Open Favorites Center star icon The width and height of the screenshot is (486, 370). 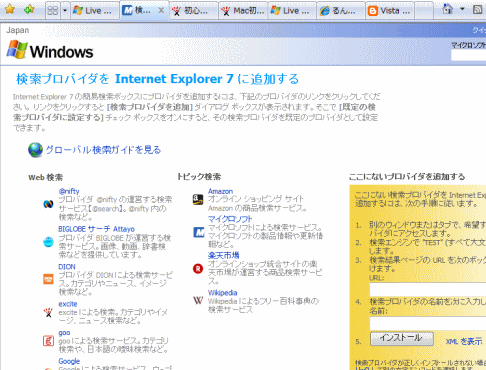(x=10, y=9)
